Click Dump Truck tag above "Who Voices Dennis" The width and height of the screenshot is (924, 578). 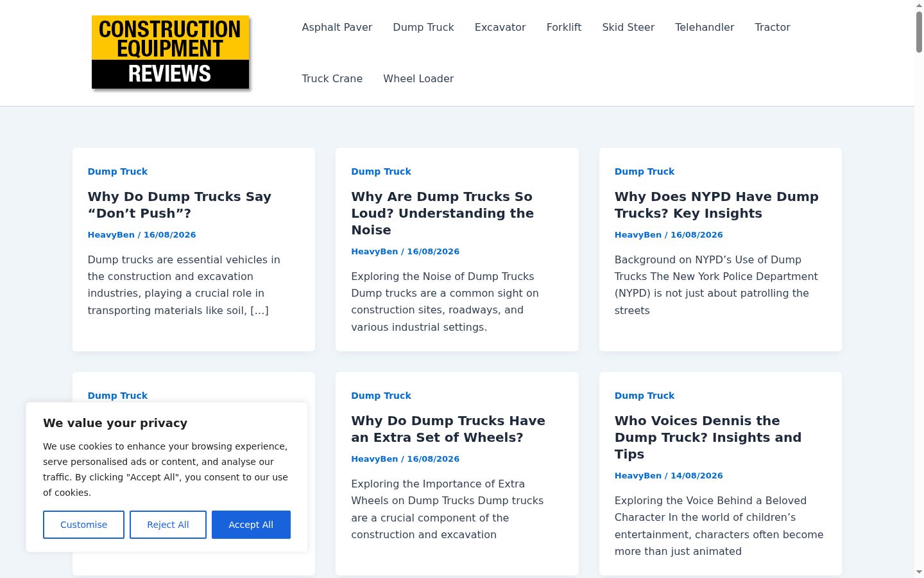(x=644, y=396)
